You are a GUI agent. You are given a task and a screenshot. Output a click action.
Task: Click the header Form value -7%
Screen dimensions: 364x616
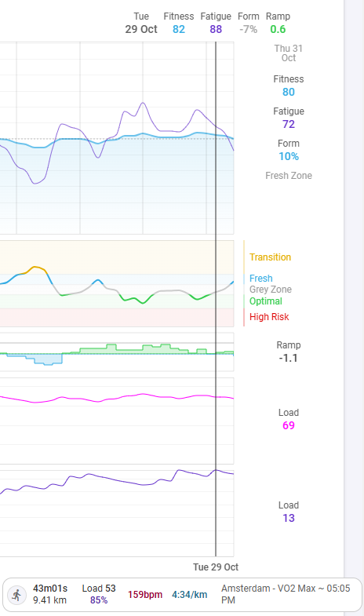point(248,29)
